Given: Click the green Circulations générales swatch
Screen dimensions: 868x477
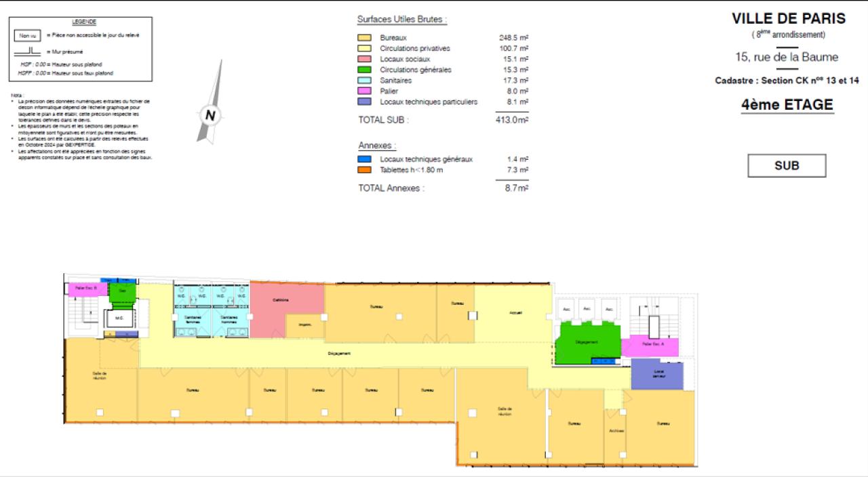Looking at the screenshot, I should point(364,70).
